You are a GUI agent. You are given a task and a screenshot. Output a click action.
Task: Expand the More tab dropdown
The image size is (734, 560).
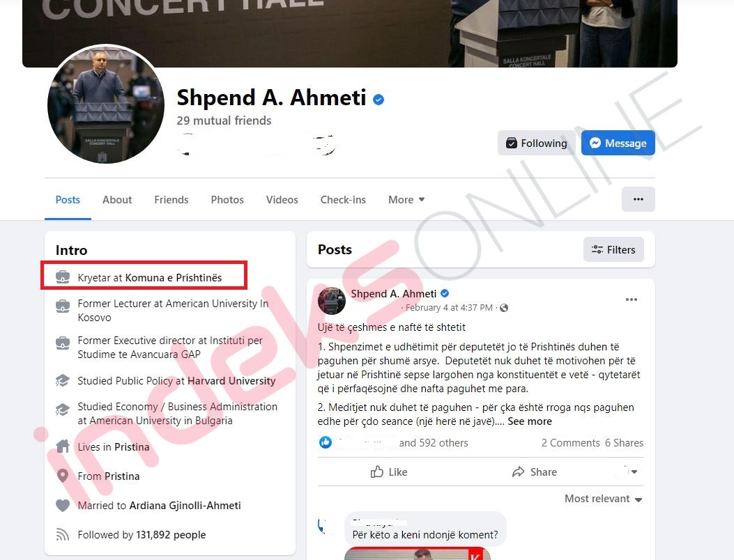point(406,200)
